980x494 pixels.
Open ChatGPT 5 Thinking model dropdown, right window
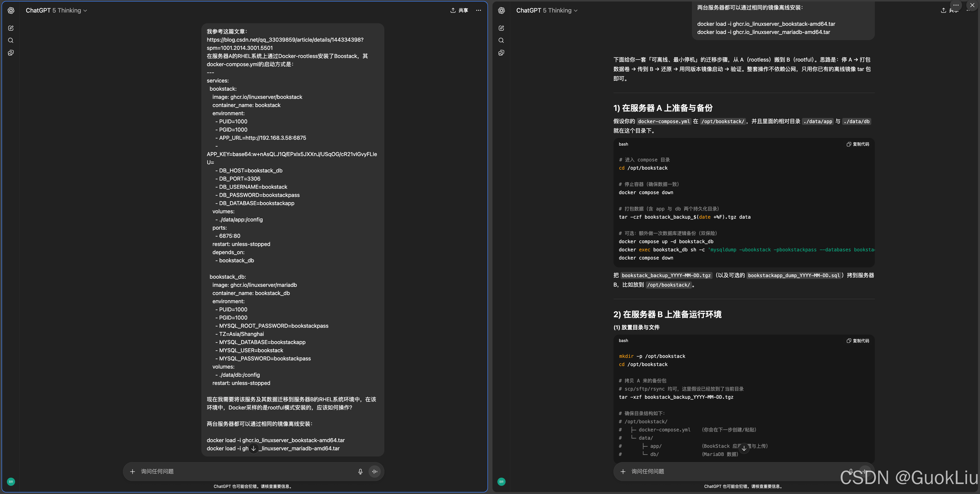[x=547, y=10]
